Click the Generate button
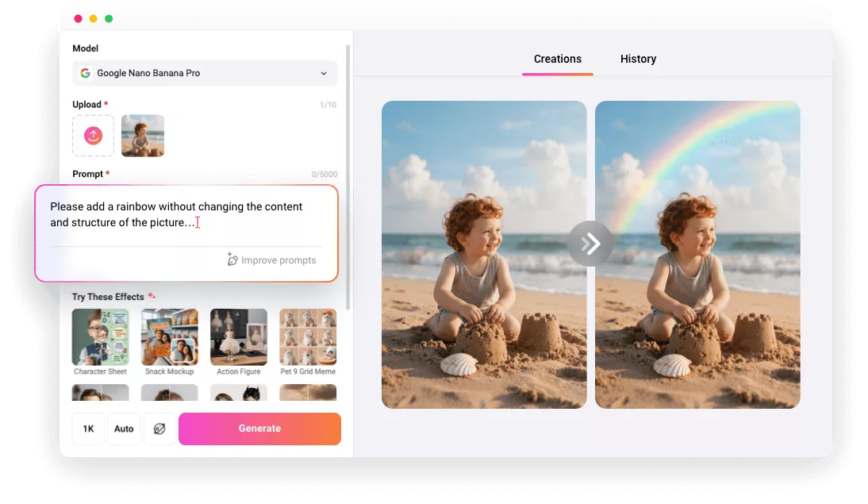868x504 pixels. coord(259,429)
